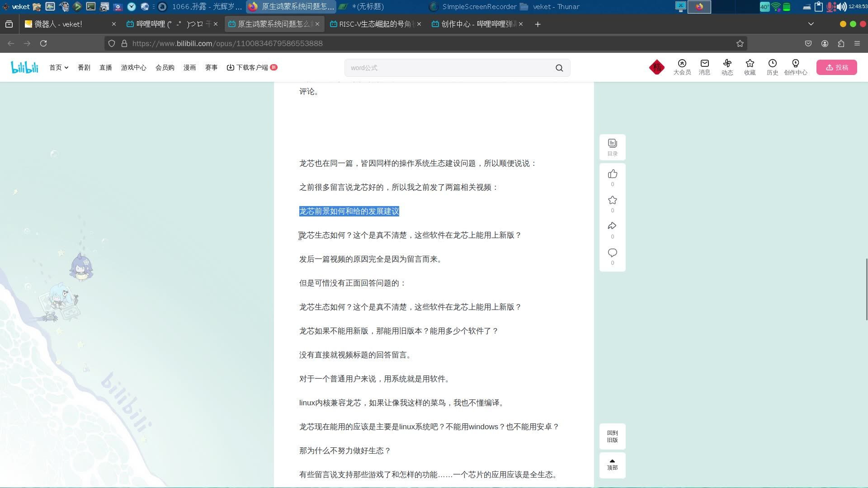Click the red user avatar in header

pyautogui.click(x=656, y=67)
